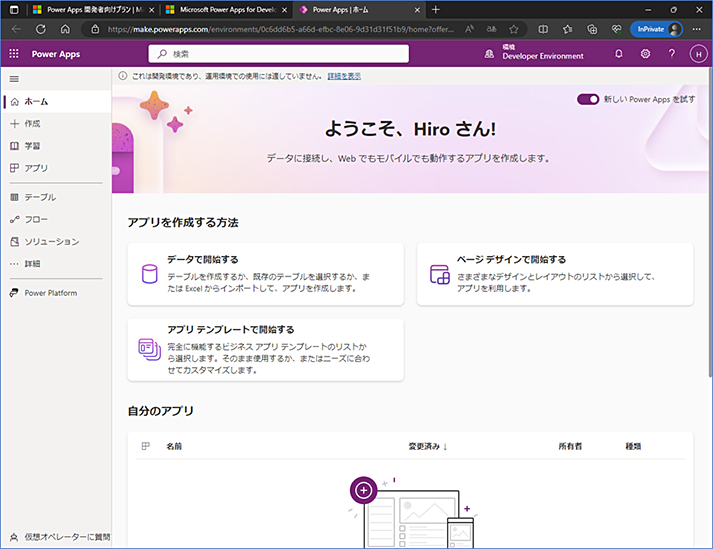Select 作成 in left navigation
713x549 pixels.
[56, 124]
